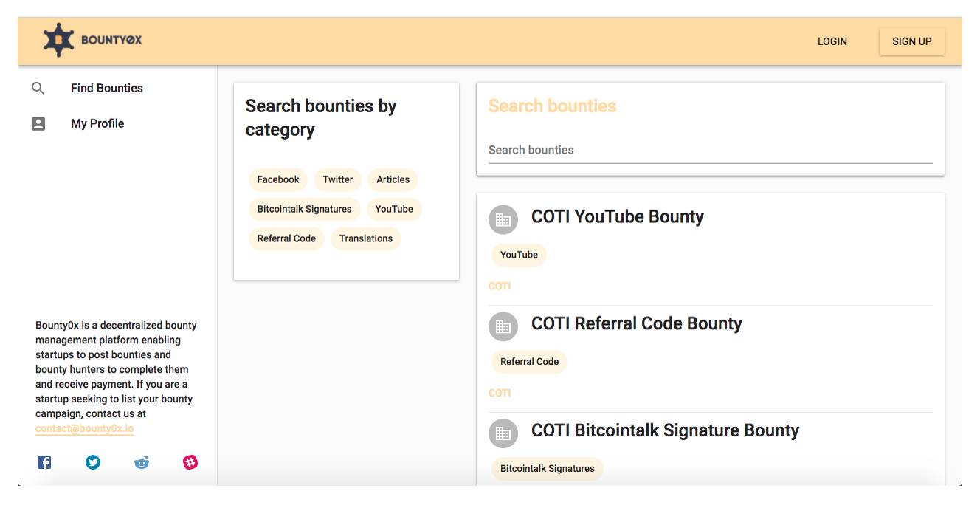Click the My Profile person icon
980x508 pixels.
click(38, 124)
